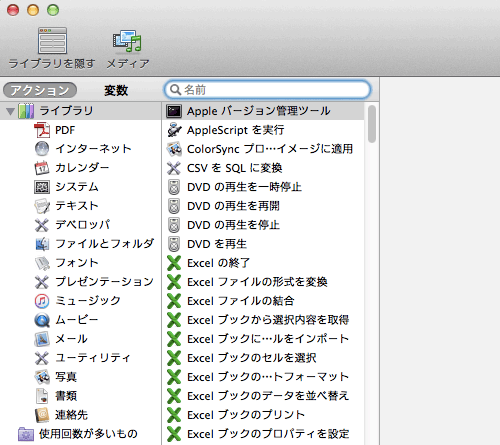
Task: Switch to the 変数 tab
Action: (116, 90)
